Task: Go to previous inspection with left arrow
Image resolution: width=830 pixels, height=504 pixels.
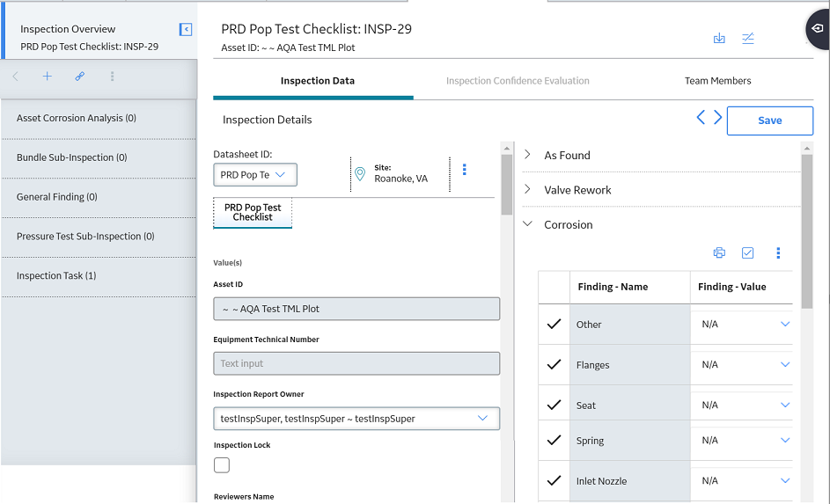Action: (701, 117)
